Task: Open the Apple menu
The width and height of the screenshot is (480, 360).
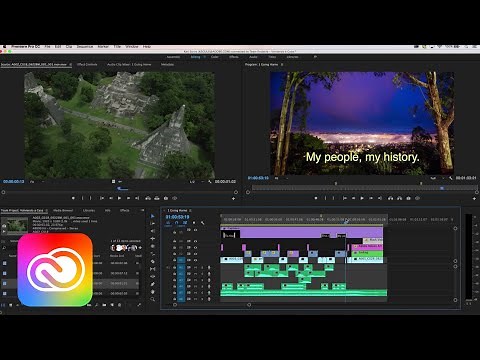Action: 4,46
